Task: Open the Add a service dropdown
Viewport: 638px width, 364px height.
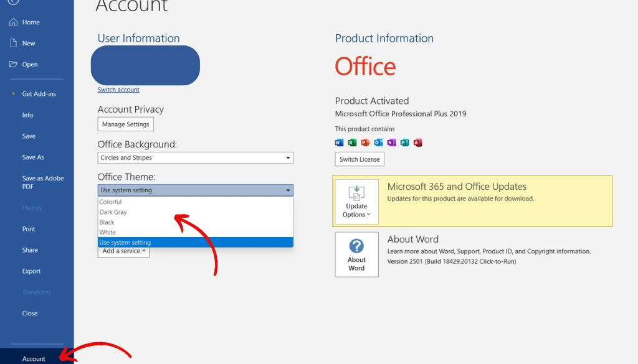Action: coord(124,251)
